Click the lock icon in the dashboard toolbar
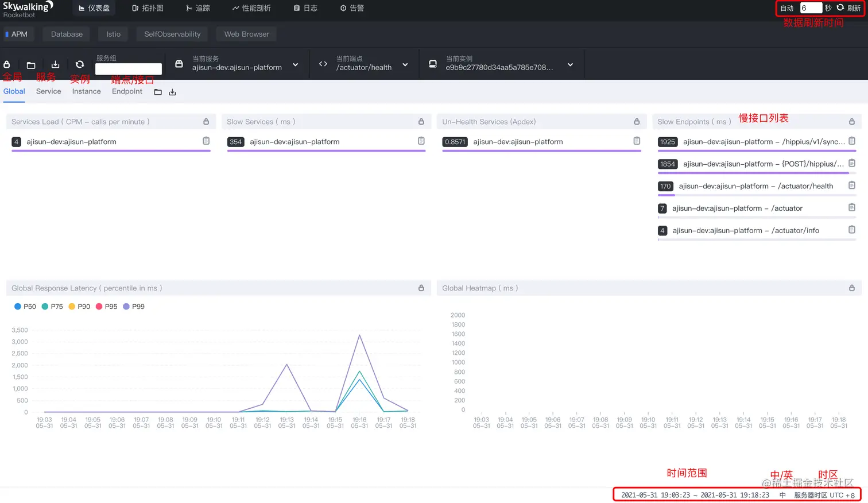This screenshot has width=868, height=503. (7, 64)
